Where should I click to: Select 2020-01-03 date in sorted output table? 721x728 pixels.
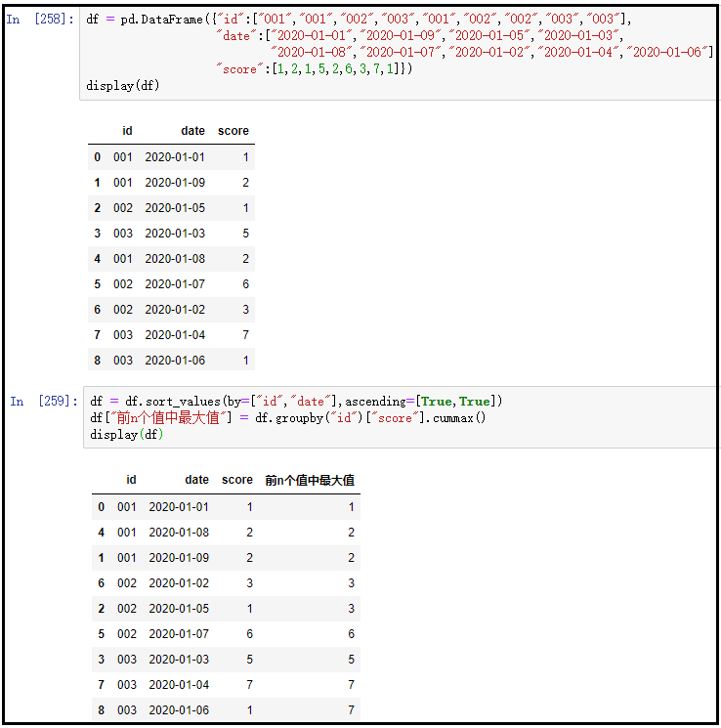pyautogui.click(x=179, y=660)
